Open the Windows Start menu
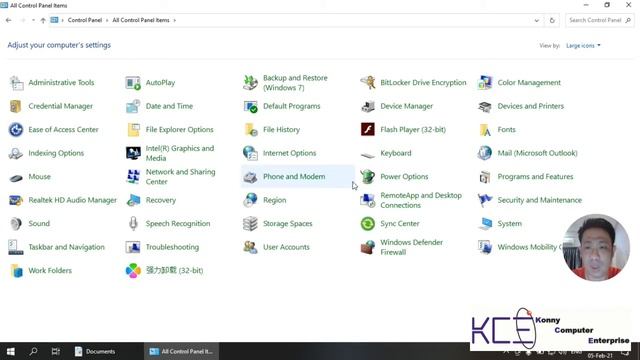This screenshot has width=640, height=360. click(x=11, y=351)
